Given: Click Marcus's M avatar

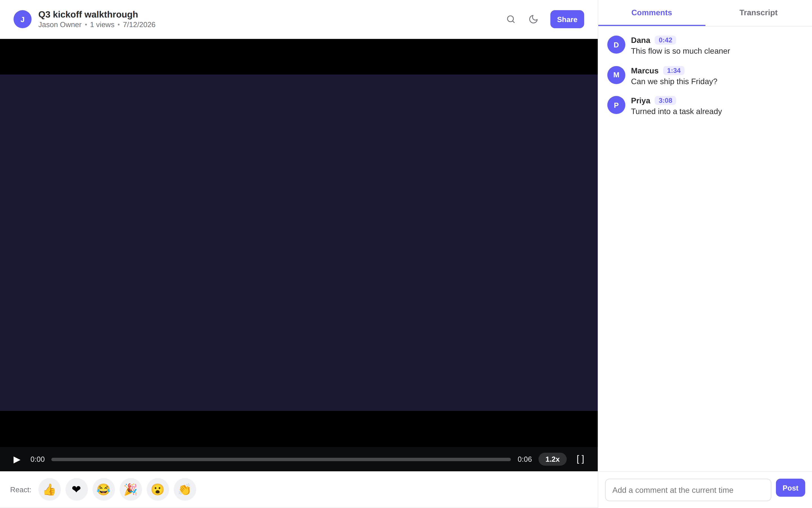Looking at the screenshot, I should coord(616,75).
